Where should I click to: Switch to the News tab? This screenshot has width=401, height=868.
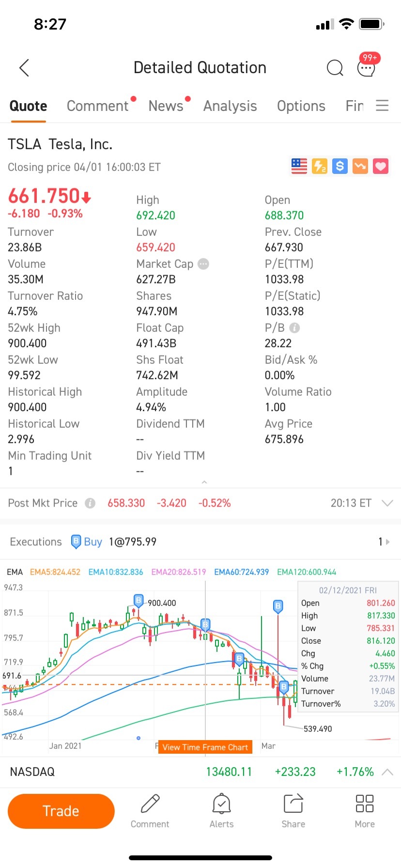(x=166, y=106)
